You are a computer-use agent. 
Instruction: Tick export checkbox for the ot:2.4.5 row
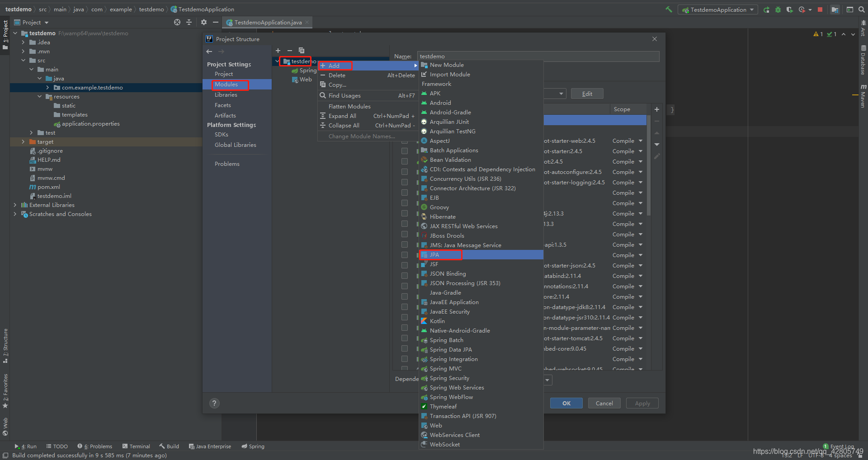(405, 162)
